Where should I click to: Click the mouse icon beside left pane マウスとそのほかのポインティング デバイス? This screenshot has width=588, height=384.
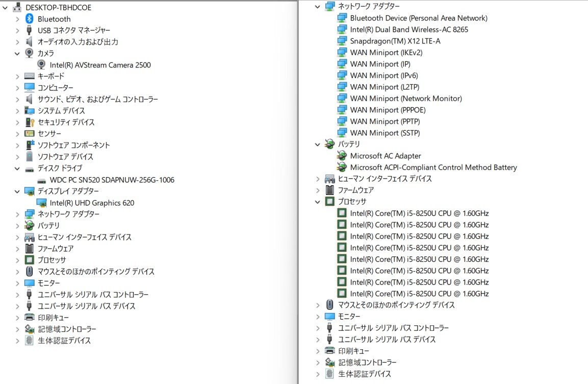point(29,271)
